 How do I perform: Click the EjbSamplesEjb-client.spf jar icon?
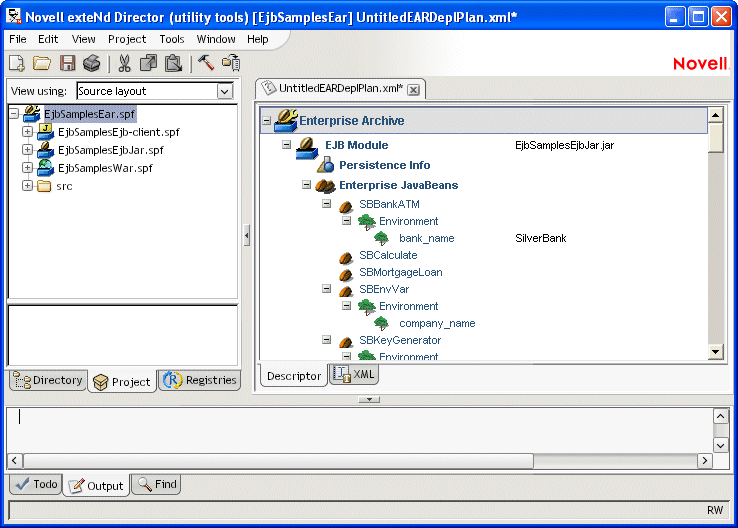tap(46, 131)
